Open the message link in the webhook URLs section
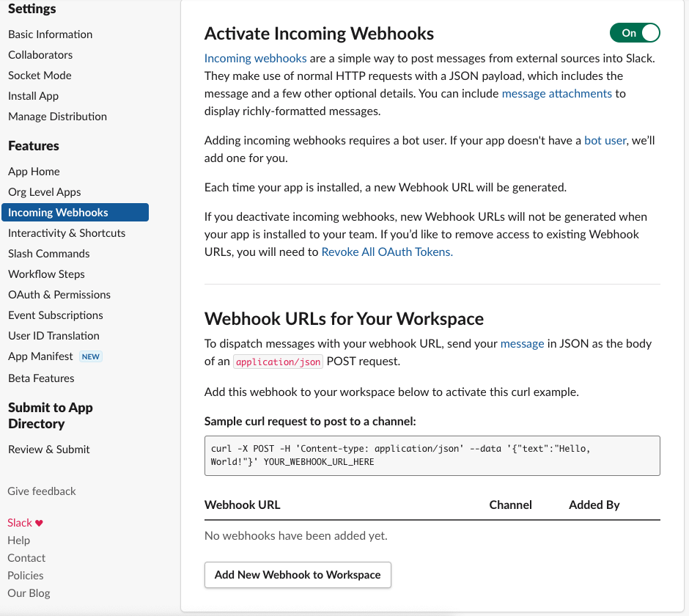Image resolution: width=689 pixels, height=616 pixels. (x=522, y=344)
